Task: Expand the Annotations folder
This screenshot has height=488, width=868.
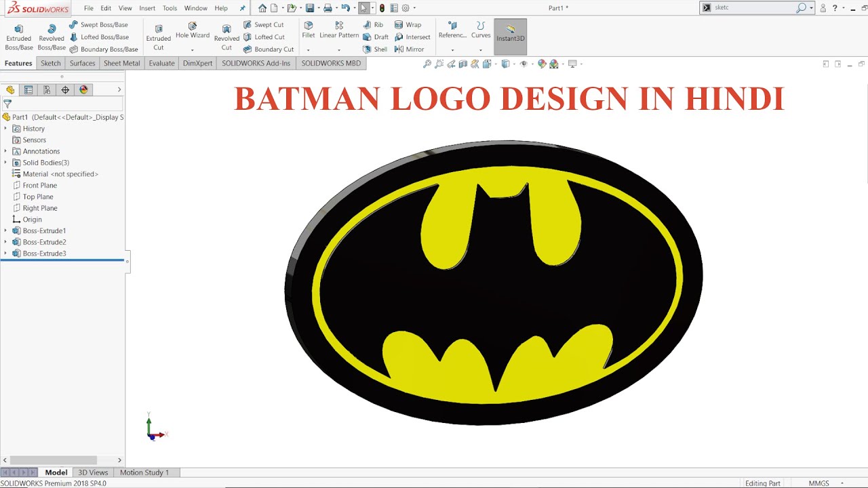Action: [x=5, y=151]
